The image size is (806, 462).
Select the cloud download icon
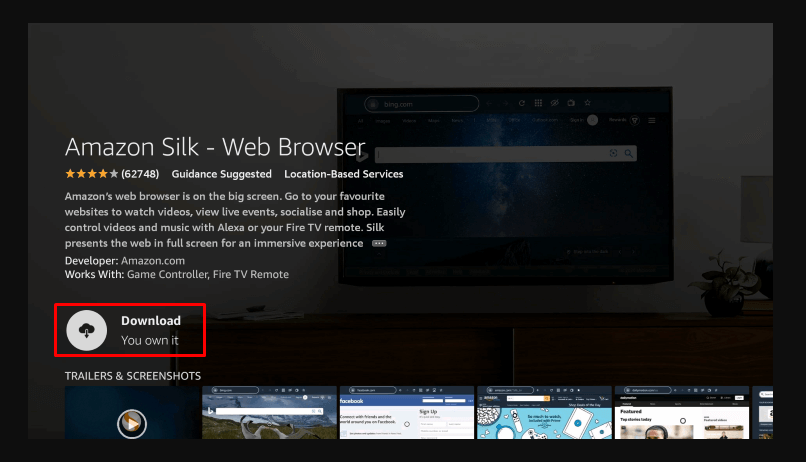(x=87, y=330)
